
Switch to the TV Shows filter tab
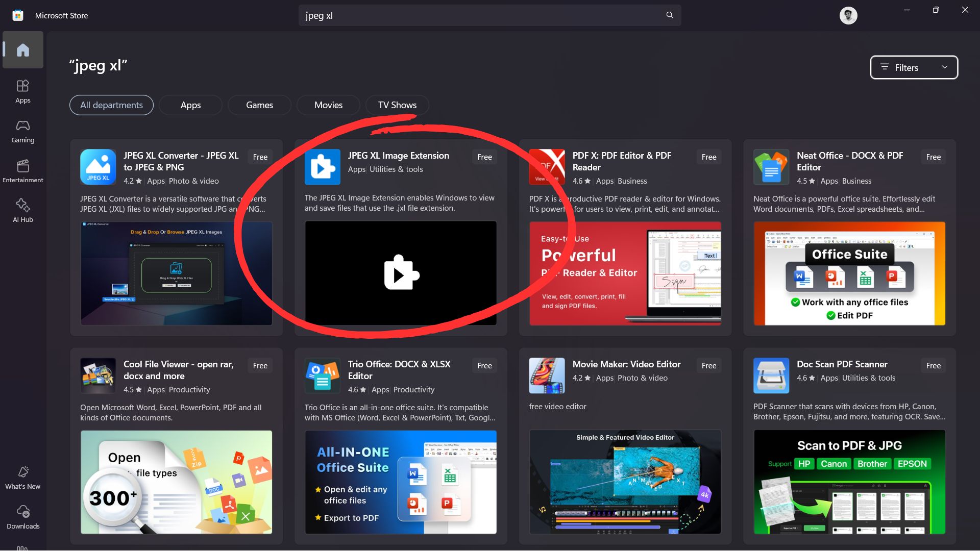tap(397, 105)
